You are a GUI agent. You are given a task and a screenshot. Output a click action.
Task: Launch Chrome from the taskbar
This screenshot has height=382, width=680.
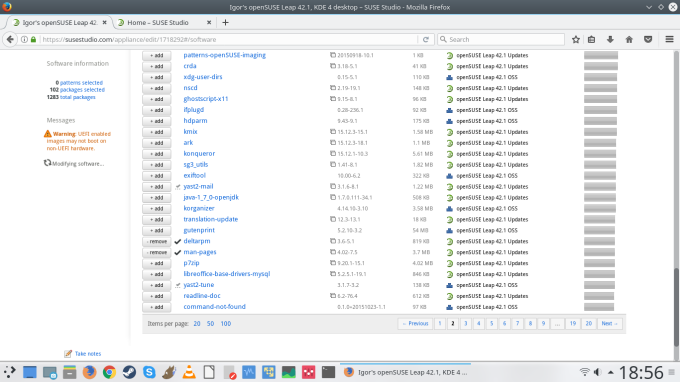click(x=109, y=372)
